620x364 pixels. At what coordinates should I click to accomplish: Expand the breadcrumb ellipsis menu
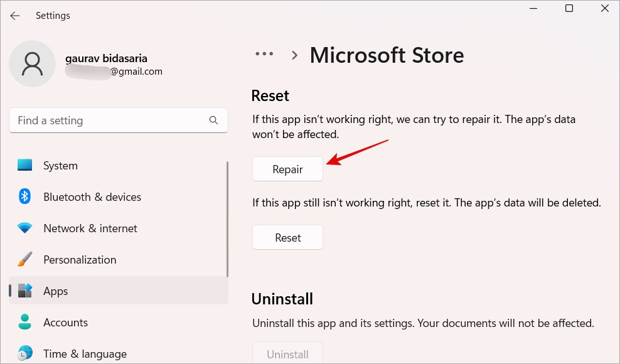[264, 55]
